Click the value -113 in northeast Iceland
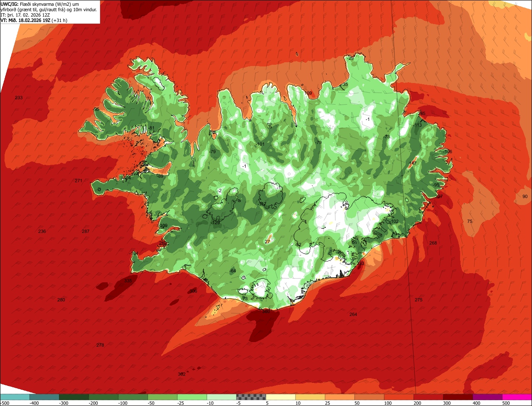The image size is (532, 406). pos(418,125)
